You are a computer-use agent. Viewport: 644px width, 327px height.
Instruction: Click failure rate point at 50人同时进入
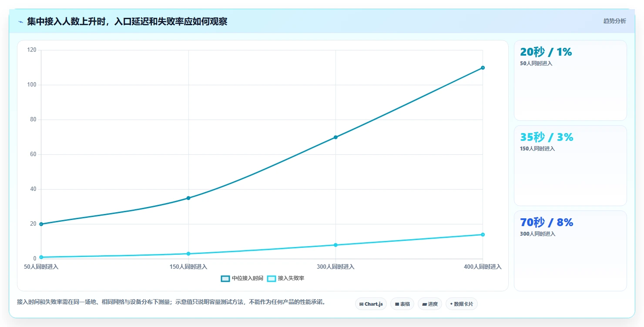pyautogui.click(x=41, y=257)
